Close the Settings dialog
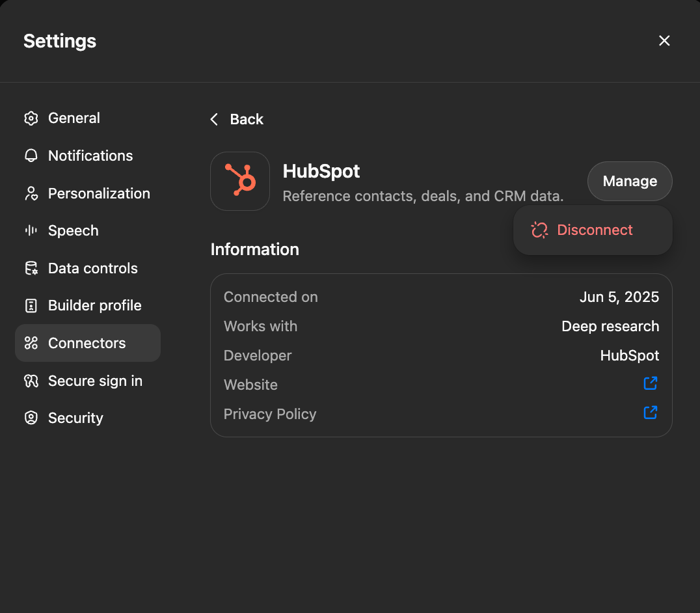Viewport: 700px width, 613px height. 664,41
